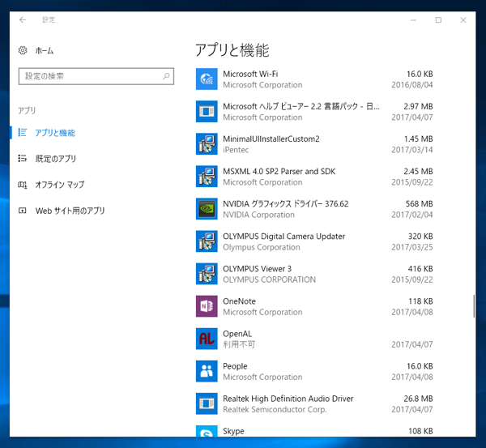This screenshot has width=486, height=448.
Task: Click the OneNote app icon
Action: [207, 306]
